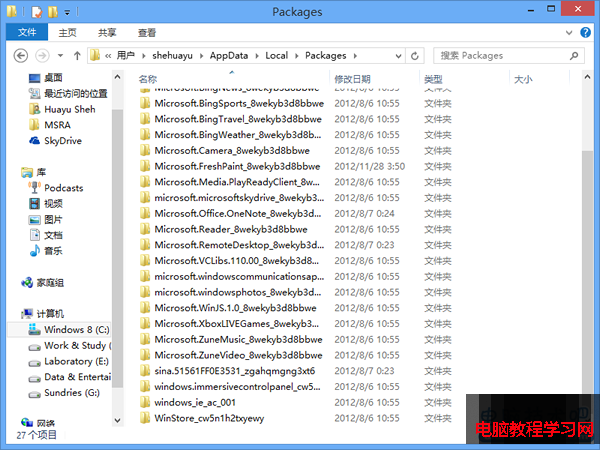Expand hidden breadcrumb path chevrons
600x450 pixels.
click(x=108, y=56)
